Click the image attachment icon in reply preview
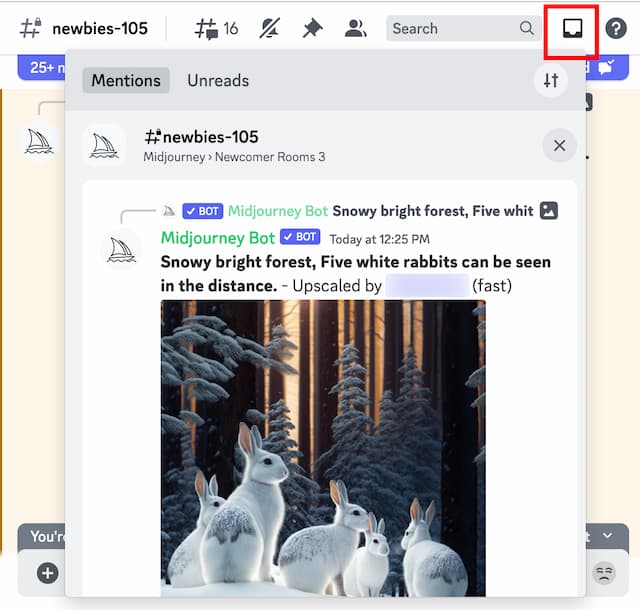Viewport: 640px width, 610px height. coord(548,211)
